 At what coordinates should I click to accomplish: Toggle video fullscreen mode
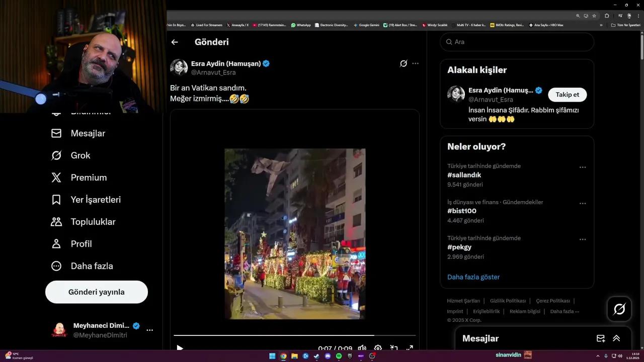coord(410,348)
